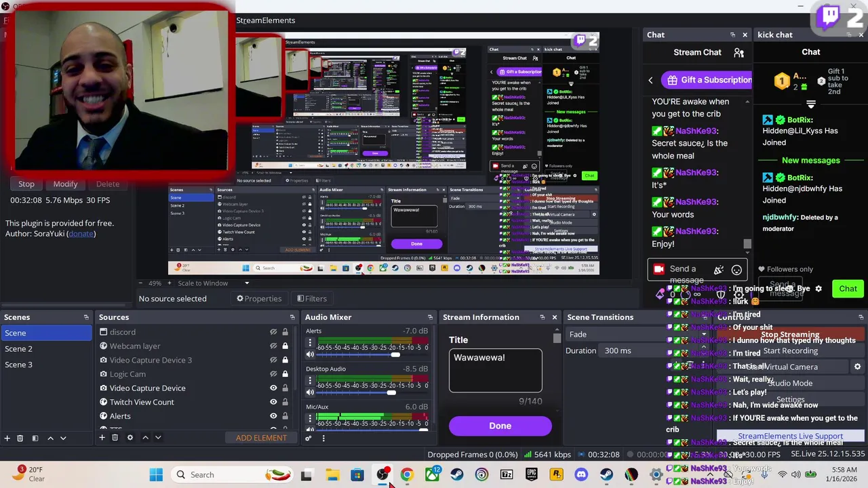868x488 pixels.
Task: Open the donate link by SoraYuki
Action: (x=81, y=234)
